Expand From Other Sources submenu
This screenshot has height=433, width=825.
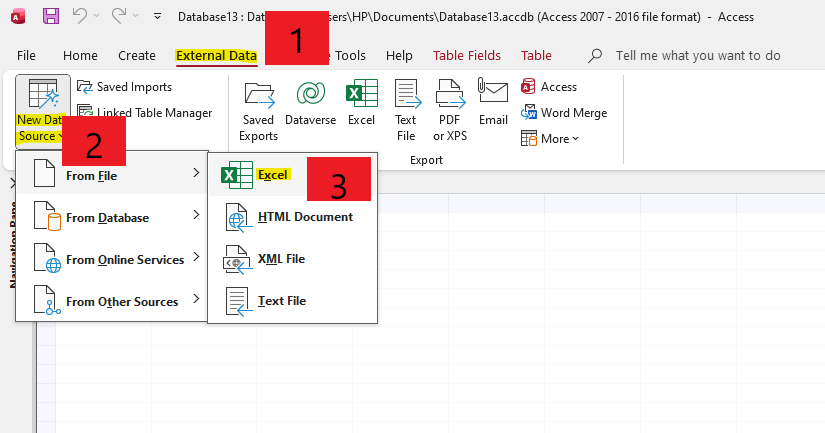(x=121, y=302)
